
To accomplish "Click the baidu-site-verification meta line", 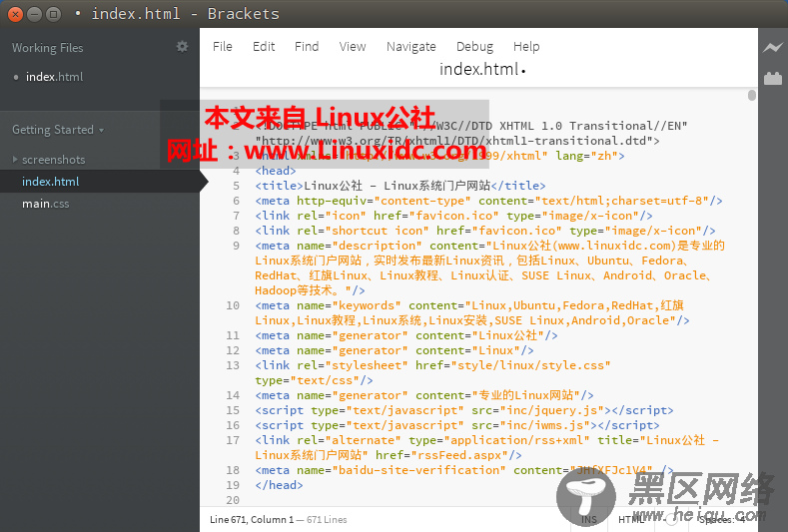I will [463, 470].
